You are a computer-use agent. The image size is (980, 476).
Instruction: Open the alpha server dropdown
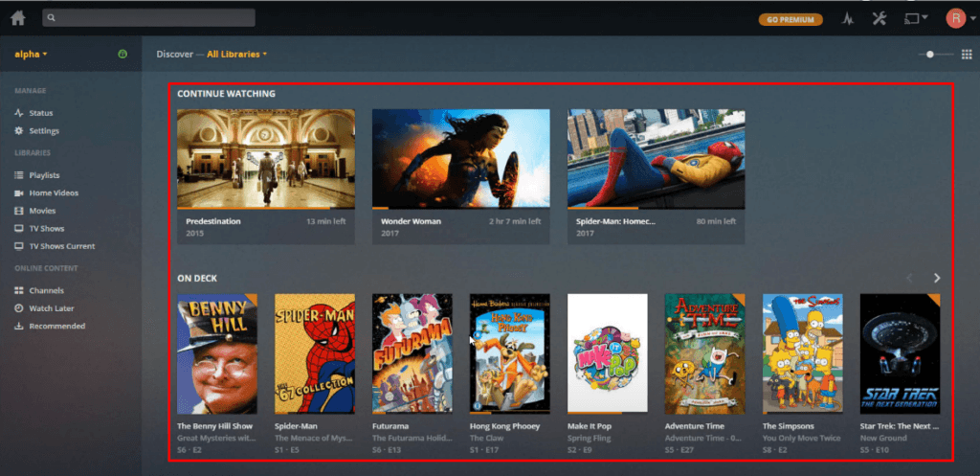coord(32,54)
